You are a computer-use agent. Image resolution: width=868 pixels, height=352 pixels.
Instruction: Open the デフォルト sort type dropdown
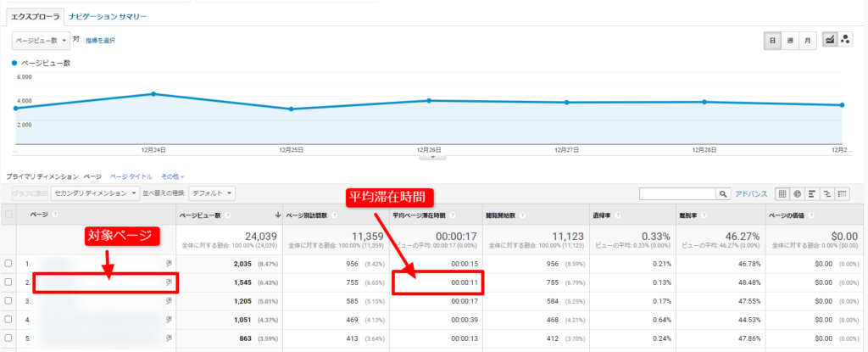click(x=212, y=193)
